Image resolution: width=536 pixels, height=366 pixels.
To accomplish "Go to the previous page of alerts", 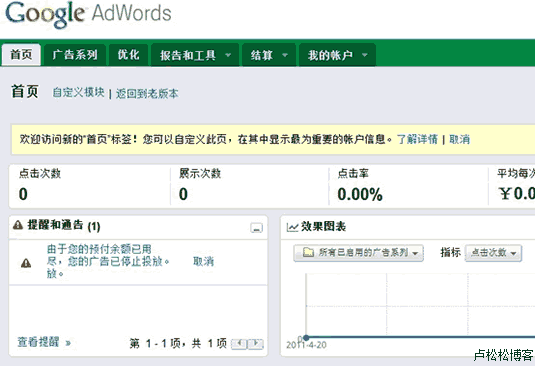I will click(239, 343).
